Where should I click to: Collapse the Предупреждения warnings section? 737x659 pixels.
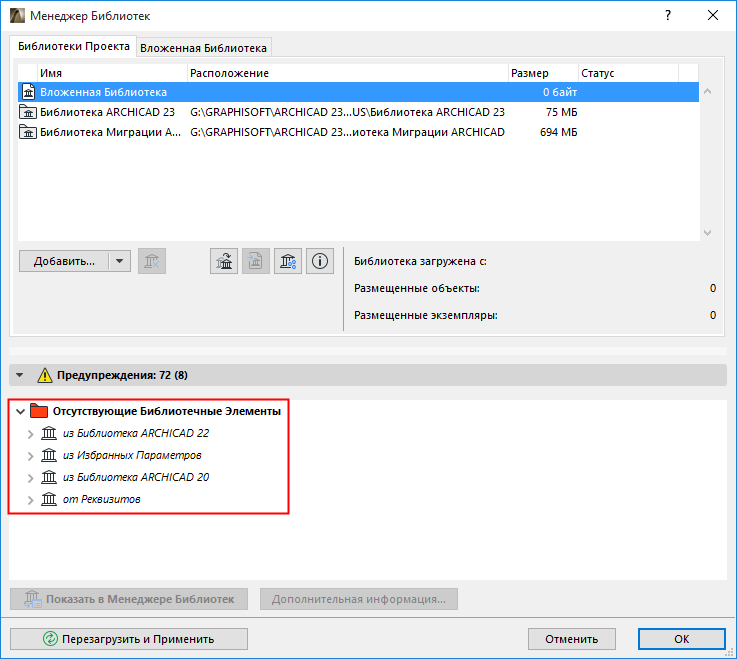click(x=19, y=375)
